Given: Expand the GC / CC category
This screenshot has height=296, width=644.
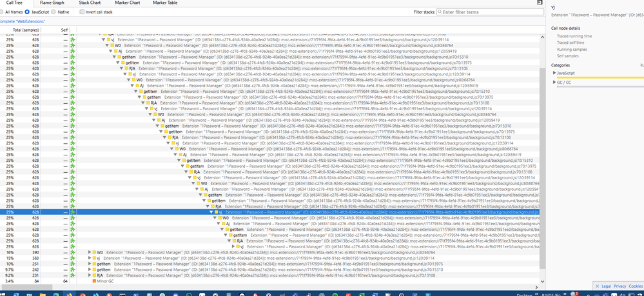Looking at the screenshot, I should (554, 82).
